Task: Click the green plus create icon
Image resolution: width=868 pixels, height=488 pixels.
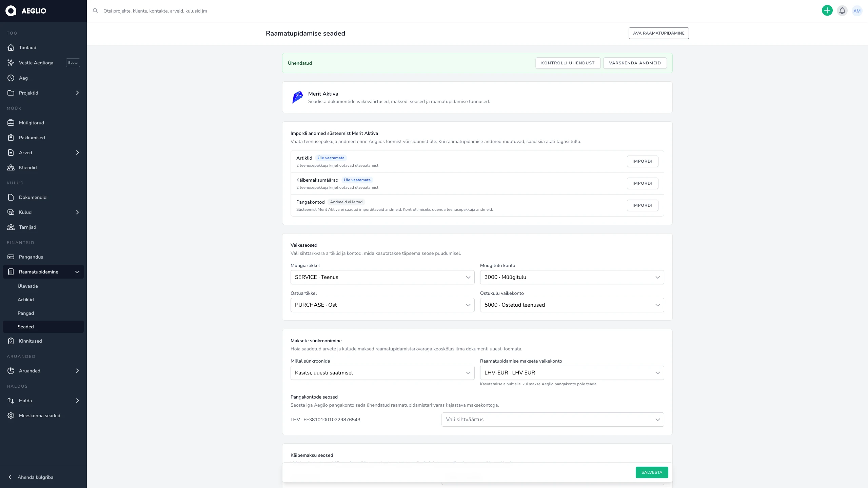Action: coord(827,11)
